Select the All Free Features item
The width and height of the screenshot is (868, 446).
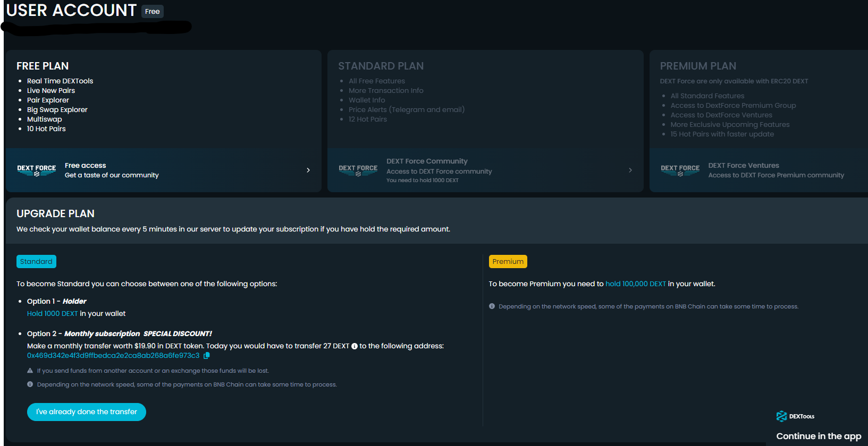pyautogui.click(x=377, y=81)
